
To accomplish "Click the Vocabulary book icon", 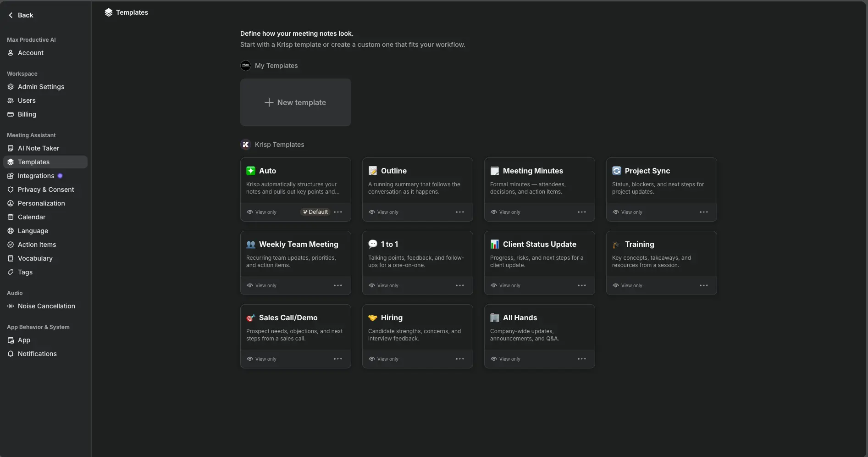I will (x=11, y=258).
